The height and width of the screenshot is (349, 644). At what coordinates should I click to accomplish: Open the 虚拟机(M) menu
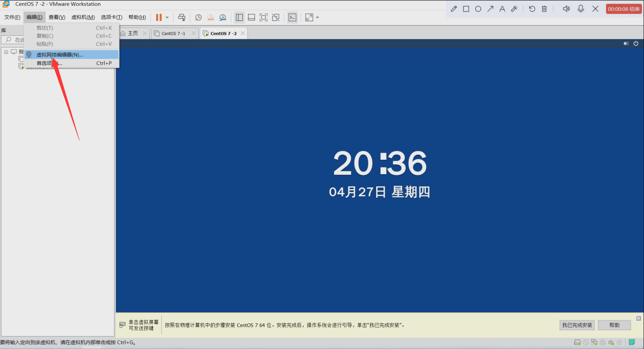click(x=83, y=17)
